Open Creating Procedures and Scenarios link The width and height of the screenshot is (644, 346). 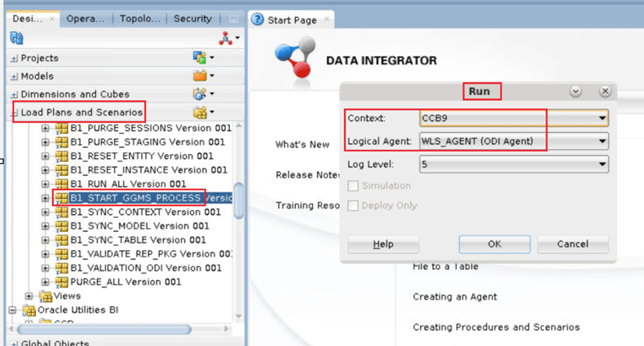point(496,327)
